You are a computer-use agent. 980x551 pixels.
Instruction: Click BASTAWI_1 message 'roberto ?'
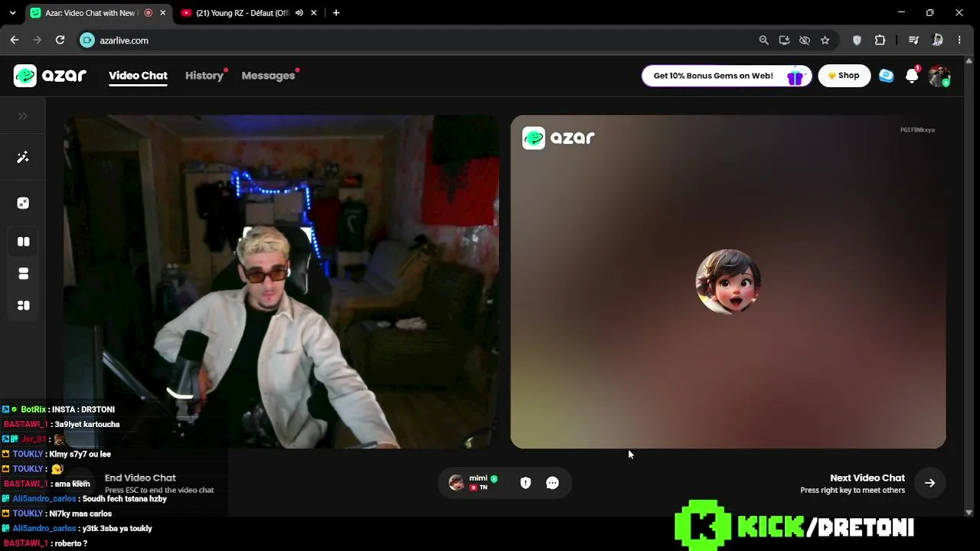point(71,543)
